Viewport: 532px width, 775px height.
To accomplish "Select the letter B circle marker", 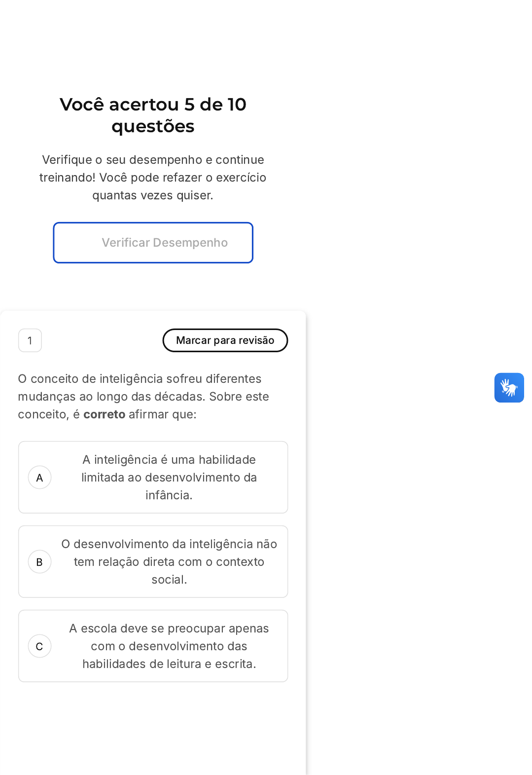I will click(x=40, y=562).
